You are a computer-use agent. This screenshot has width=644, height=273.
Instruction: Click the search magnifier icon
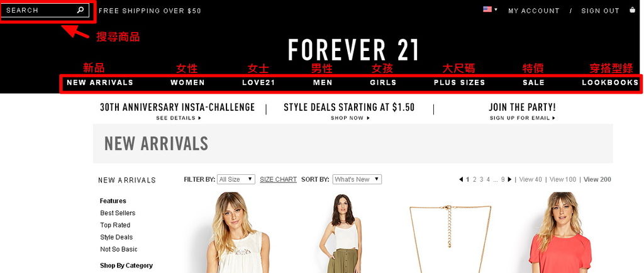click(x=80, y=10)
